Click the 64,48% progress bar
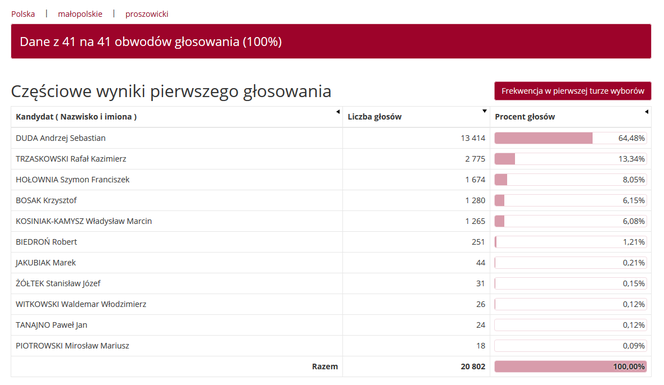The image size is (664, 385). click(x=570, y=138)
